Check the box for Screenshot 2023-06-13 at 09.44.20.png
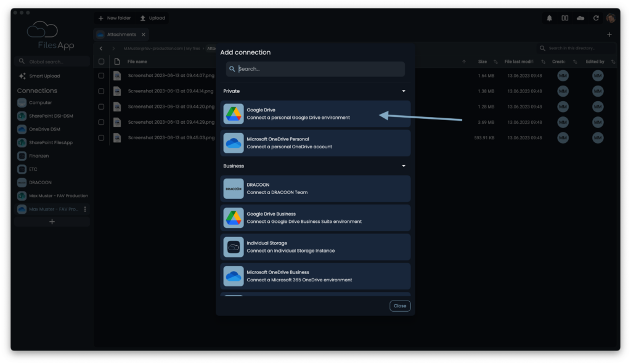 click(x=102, y=107)
